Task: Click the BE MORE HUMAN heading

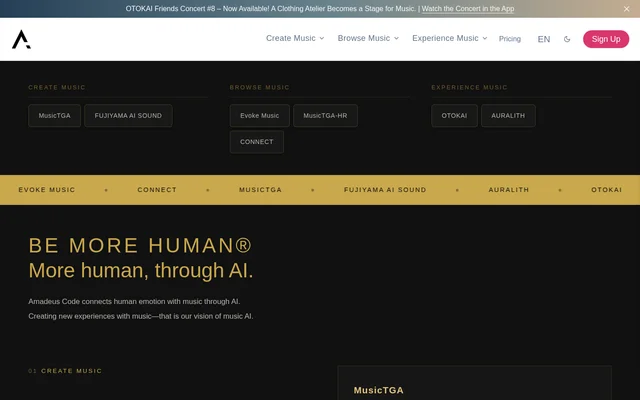Action: pos(140,245)
